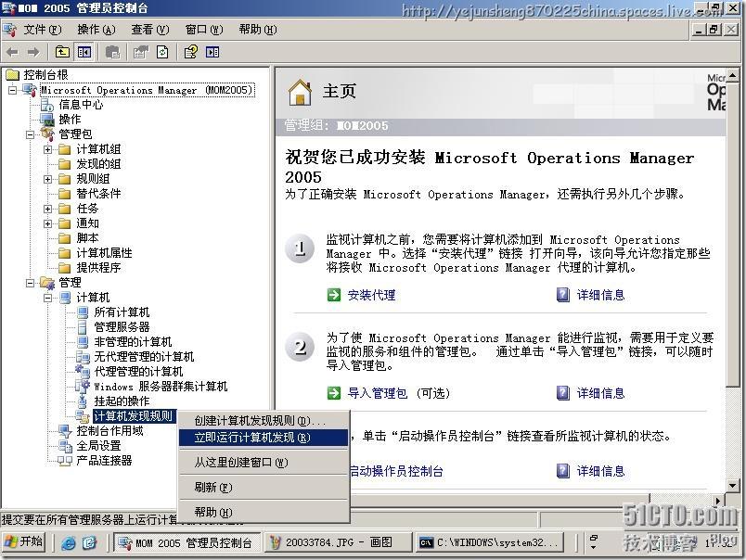Collapse the 管理包 tree node
Screen dimensions: 746x560
(30, 134)
